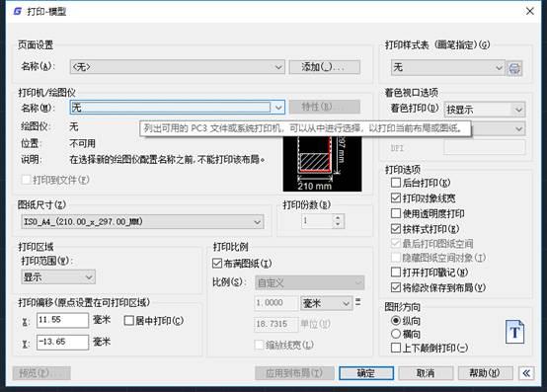Click the 打印份数 field showing 1

(318, 221)
